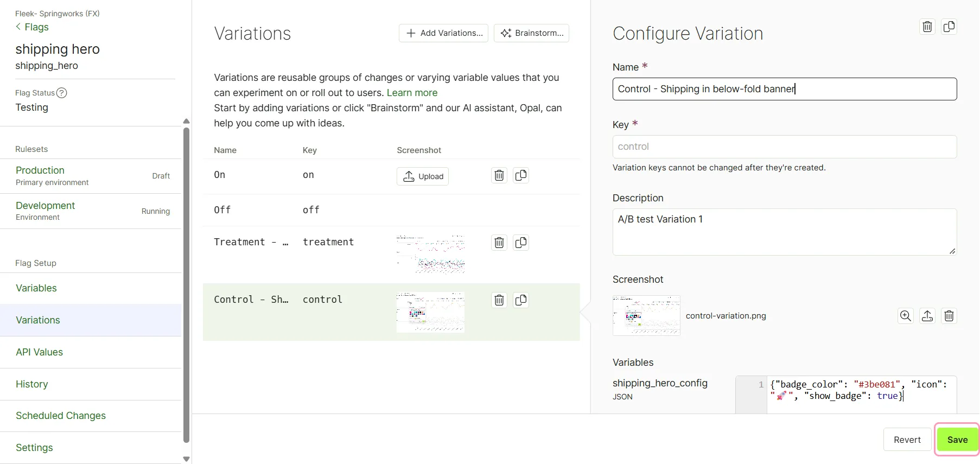Screen dimensions: 980x464
Task: Click the sidebar scroll down arrow
Action: tap(187, 459)
